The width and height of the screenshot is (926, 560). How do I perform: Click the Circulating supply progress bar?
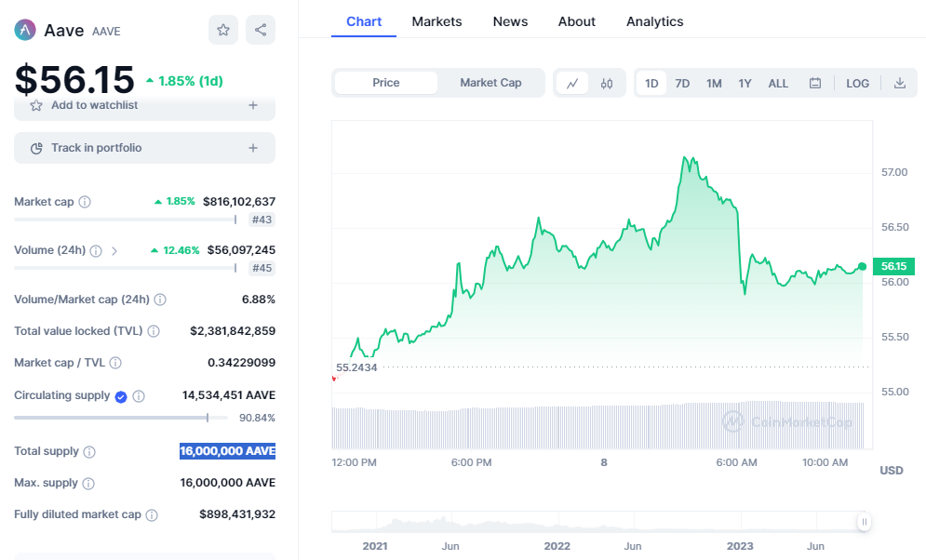[x=121, y=418]
